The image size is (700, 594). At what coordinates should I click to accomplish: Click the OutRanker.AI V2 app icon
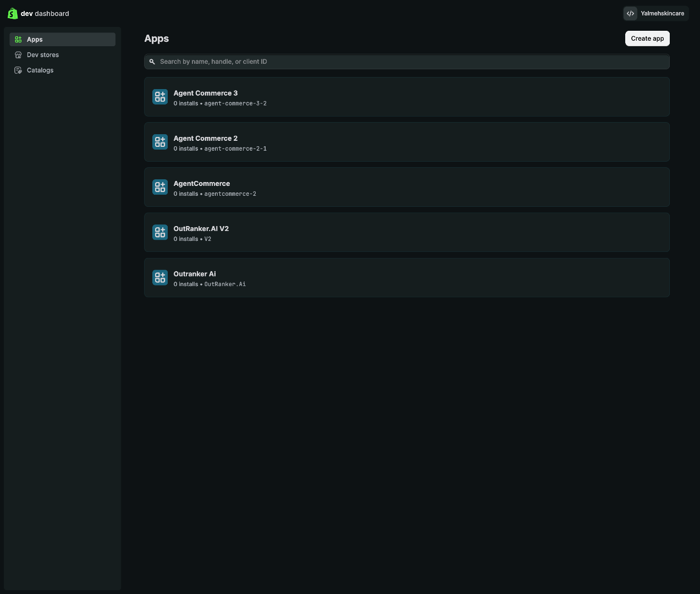click(x=160, y=232)
